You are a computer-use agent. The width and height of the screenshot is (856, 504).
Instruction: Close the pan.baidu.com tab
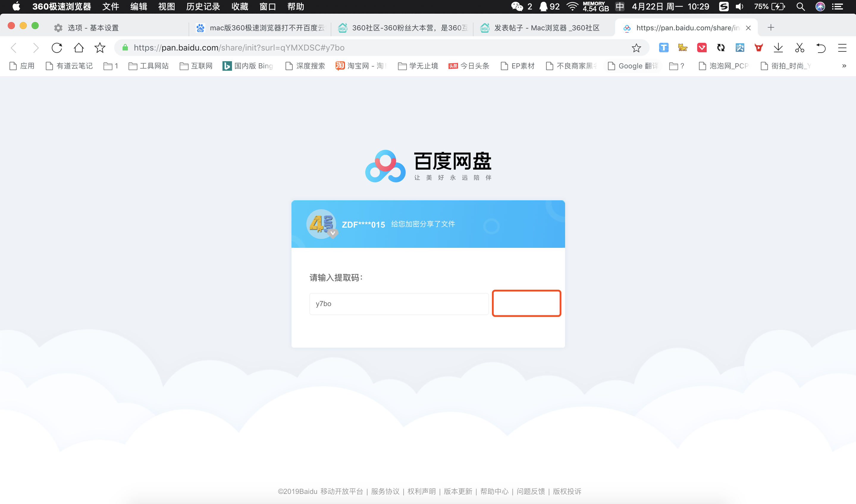click(748, 28)
